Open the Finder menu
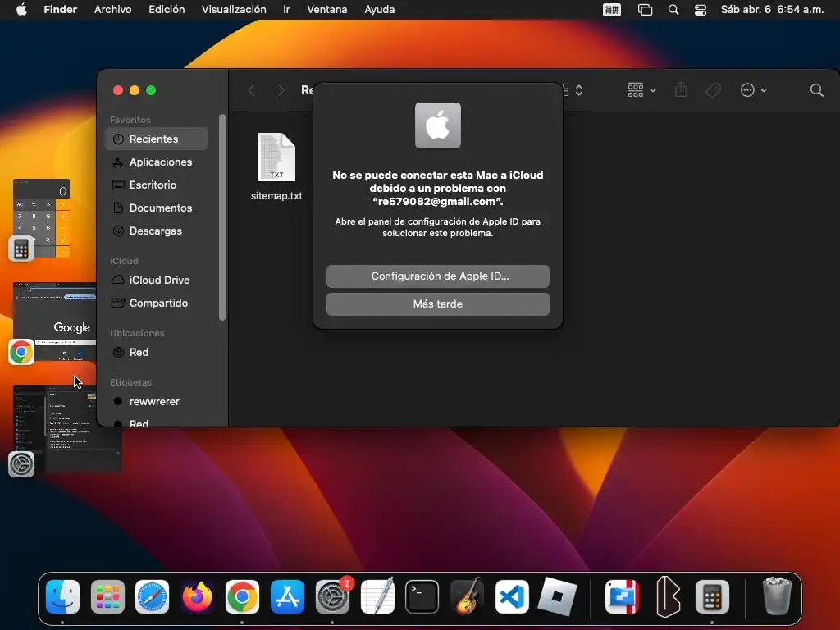The width and height of the screenshot is (840, 630). click(x=60, y=10)
